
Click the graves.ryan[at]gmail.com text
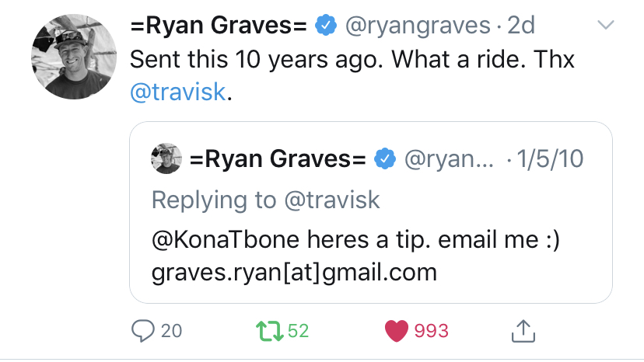click(x=294, y=273)
